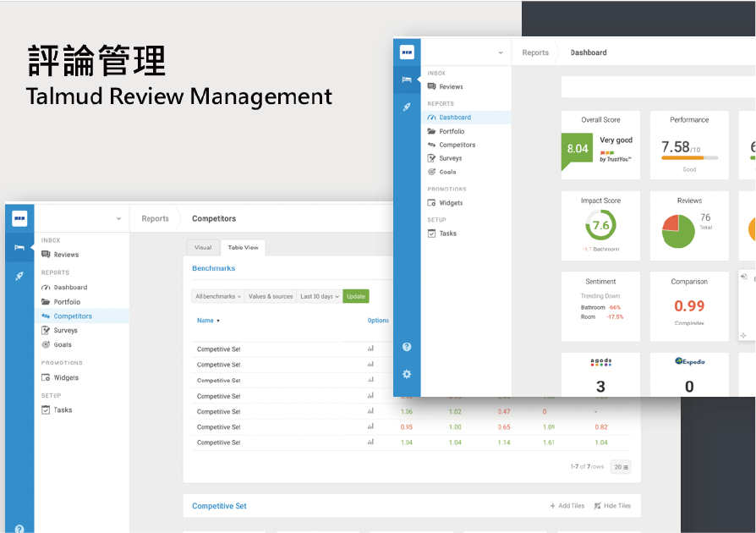Click the rocket icon in Dashboard window sidebar
756x533 pixels.
pyautogui.click(x=407, y=107)
